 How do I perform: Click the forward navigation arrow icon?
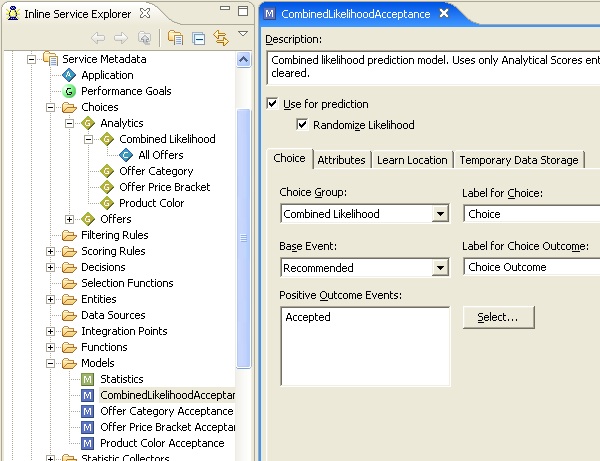click(x=121, y=38)
